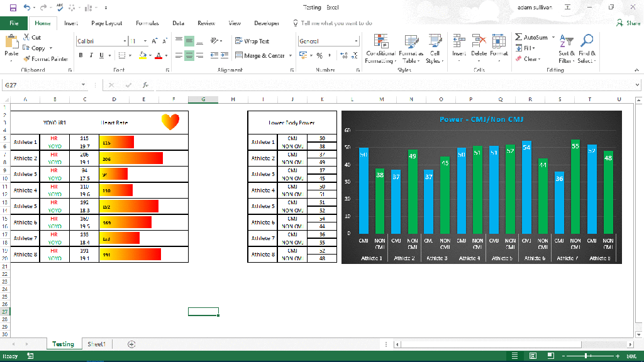644x362 pixels.
Task: Open the Developer ribbon tab
Action: point(267,23)
